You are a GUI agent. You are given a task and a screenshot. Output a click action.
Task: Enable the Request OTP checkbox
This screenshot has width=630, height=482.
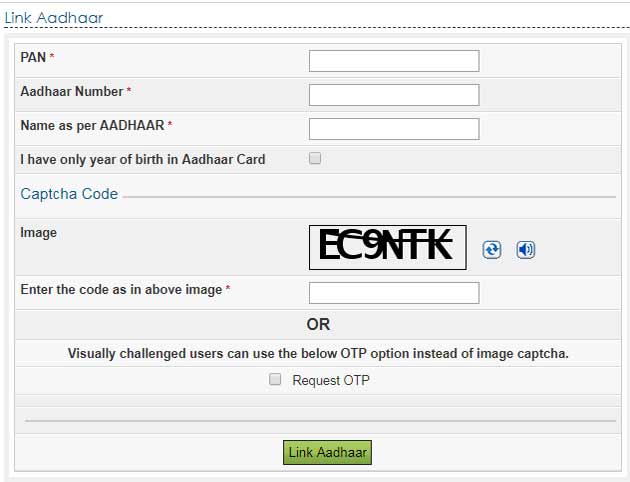275,380
